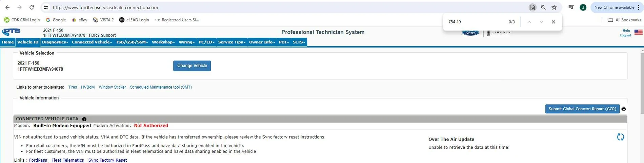Open HVBoM link

point(88,87)
